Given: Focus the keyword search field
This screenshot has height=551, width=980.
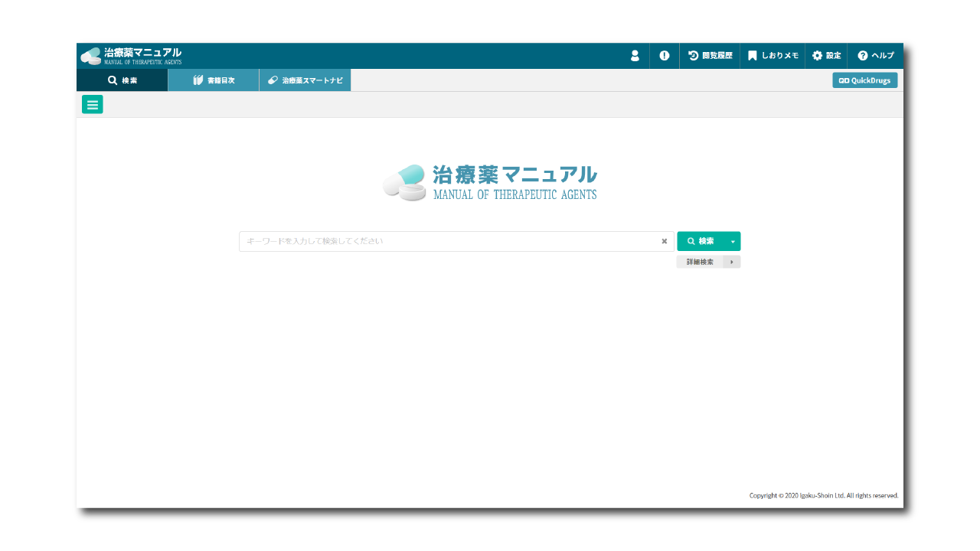Looking at the screenshot, I should click(456, 241).
